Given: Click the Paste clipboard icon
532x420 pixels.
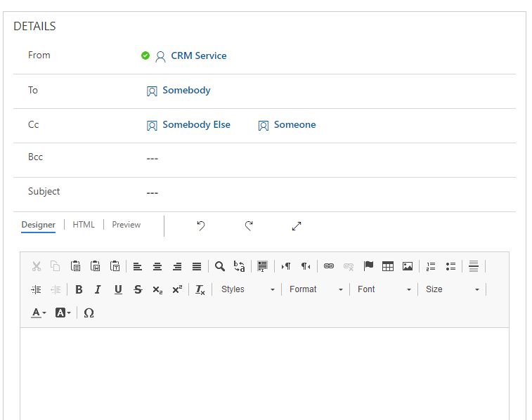Looking at the screenshot, I should pyautogui.click(x=75, y=266).
